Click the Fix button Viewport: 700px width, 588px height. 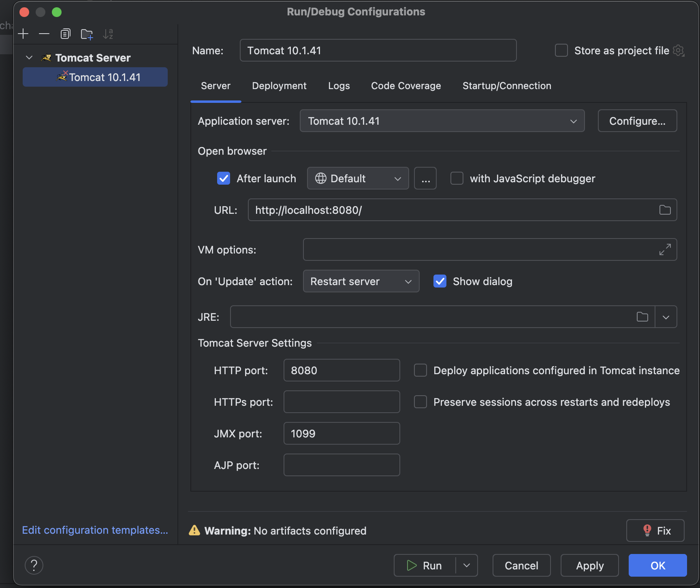click(x=655, y=530)
